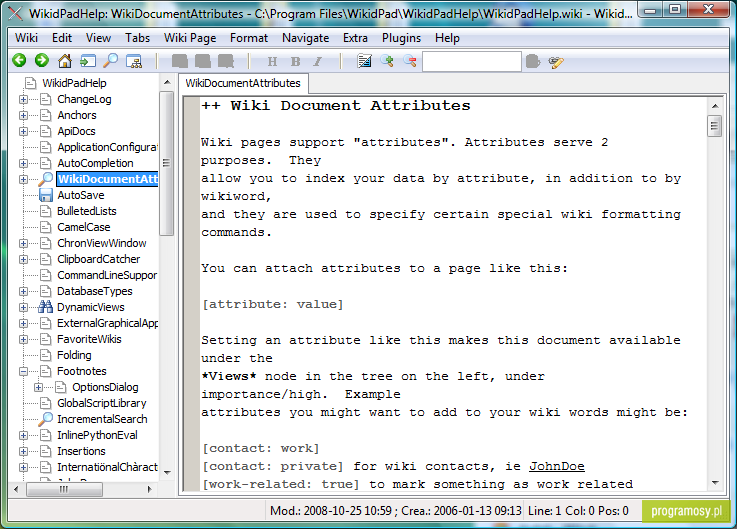The height and width of the screenshot is (529, 737).
Task: Go forward with the green right arrow
Action: tap(42, 60)
